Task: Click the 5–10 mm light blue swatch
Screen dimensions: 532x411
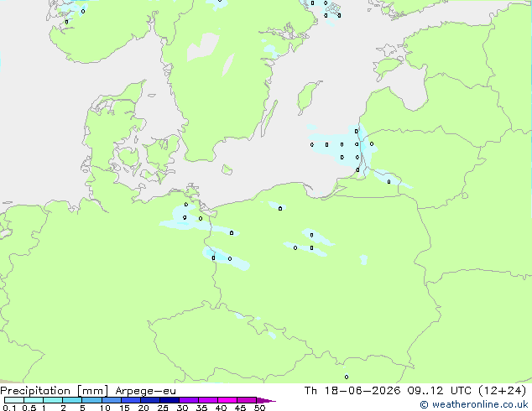Action: point(91,400)
